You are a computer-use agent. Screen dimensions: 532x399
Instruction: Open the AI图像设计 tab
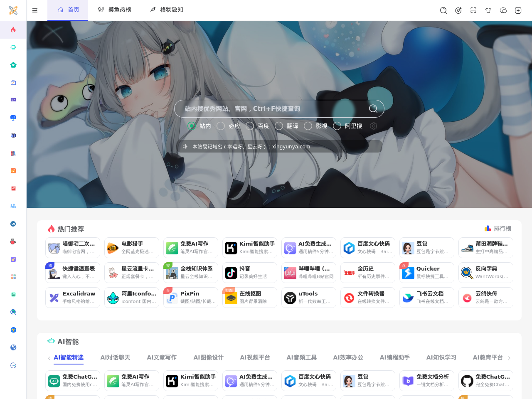208,357
